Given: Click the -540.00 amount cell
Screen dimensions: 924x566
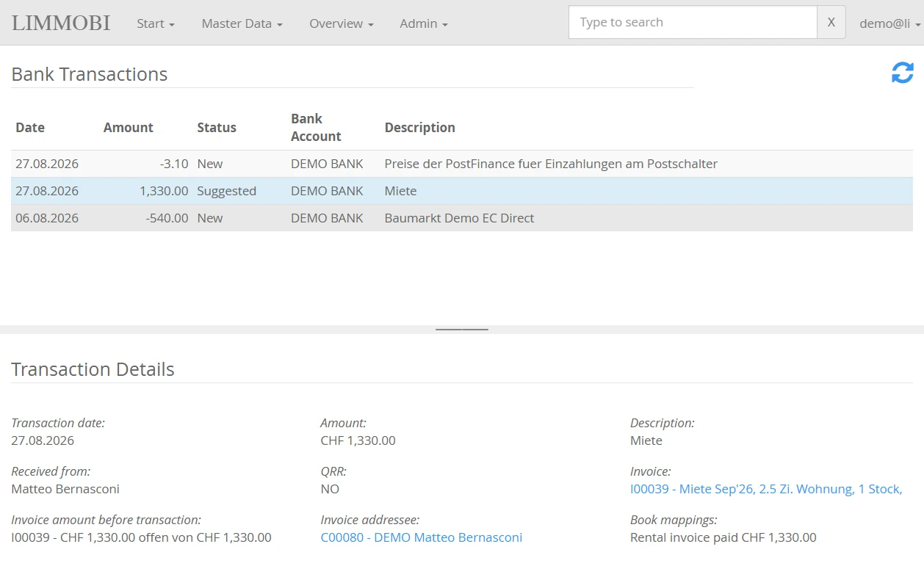Looking at the screenshot, I should 167,218.
